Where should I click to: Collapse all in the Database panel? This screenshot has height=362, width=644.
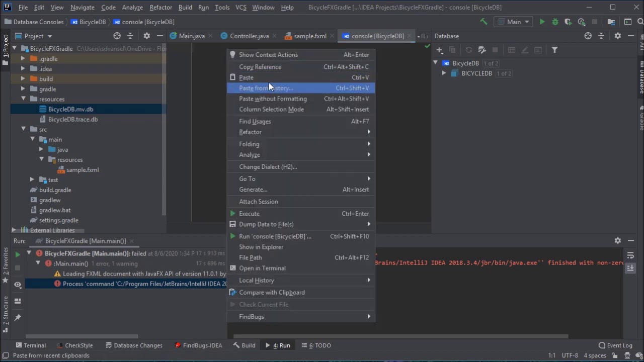(x=601, y=36)
